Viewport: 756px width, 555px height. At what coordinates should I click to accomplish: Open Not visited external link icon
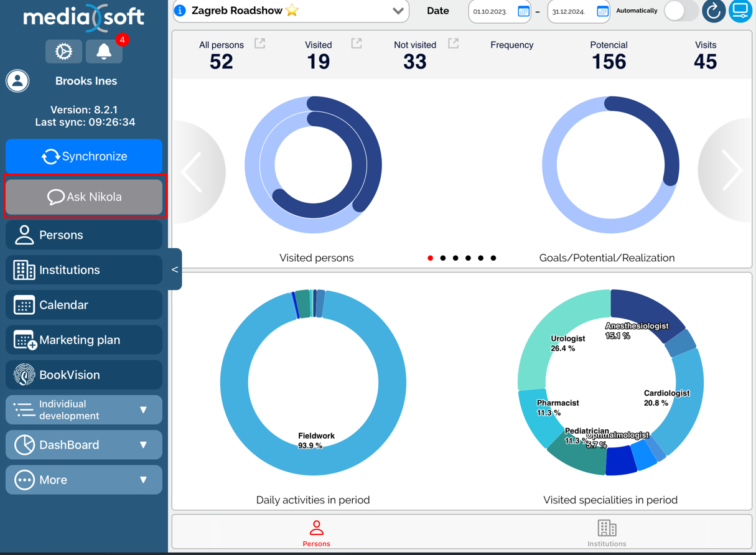pos(454,44)
